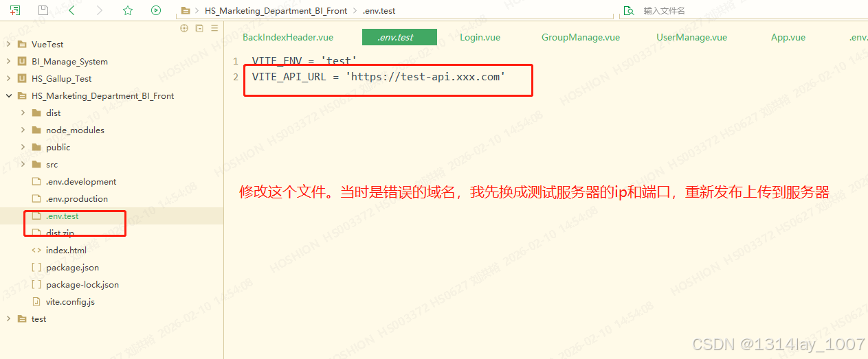
Task: Click the VITE_API_URL line in editor
Action: (379, 77)
